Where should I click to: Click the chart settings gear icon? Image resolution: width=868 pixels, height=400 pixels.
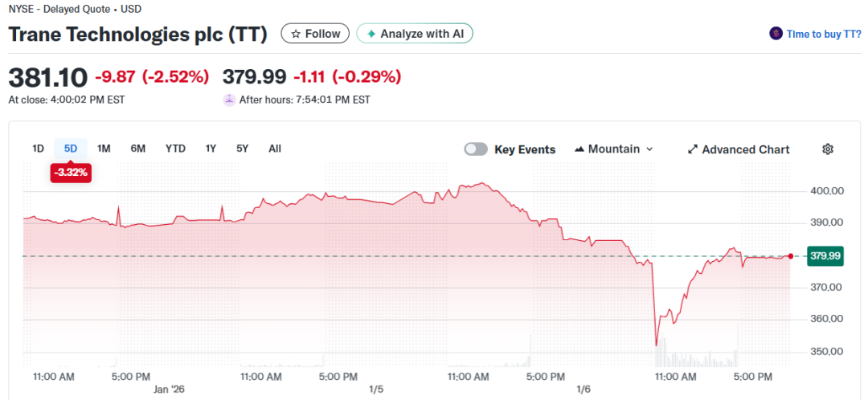coord(828,149)
